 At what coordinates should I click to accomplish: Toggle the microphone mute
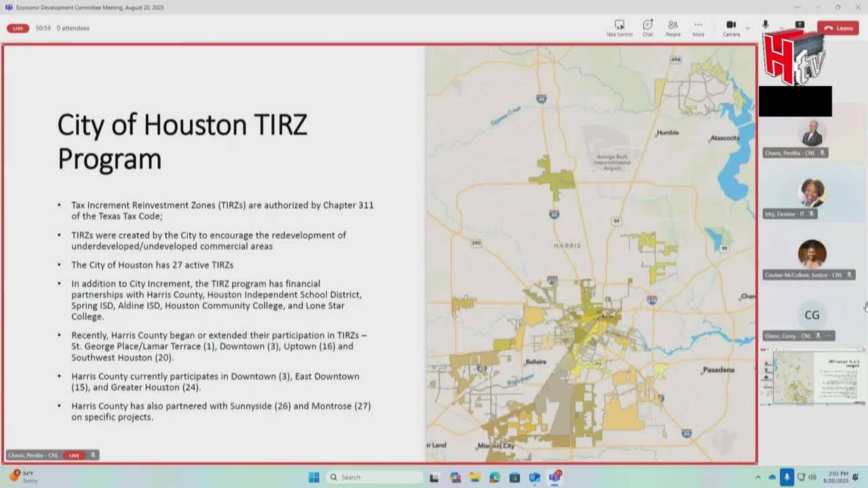pos(766,24)
